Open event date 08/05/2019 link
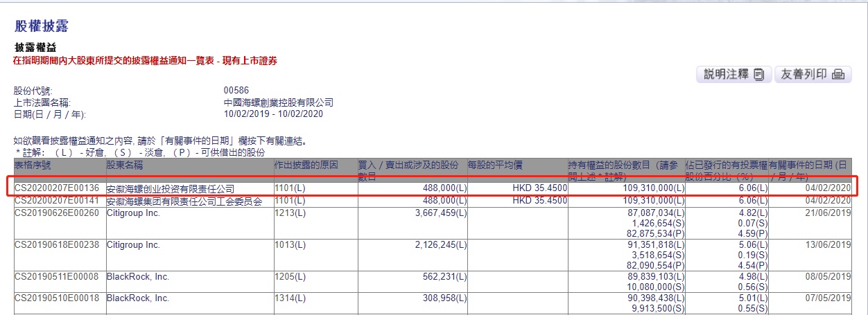Image resolution: width=868 pixels, height=315 pixels. tap(828, 276)
